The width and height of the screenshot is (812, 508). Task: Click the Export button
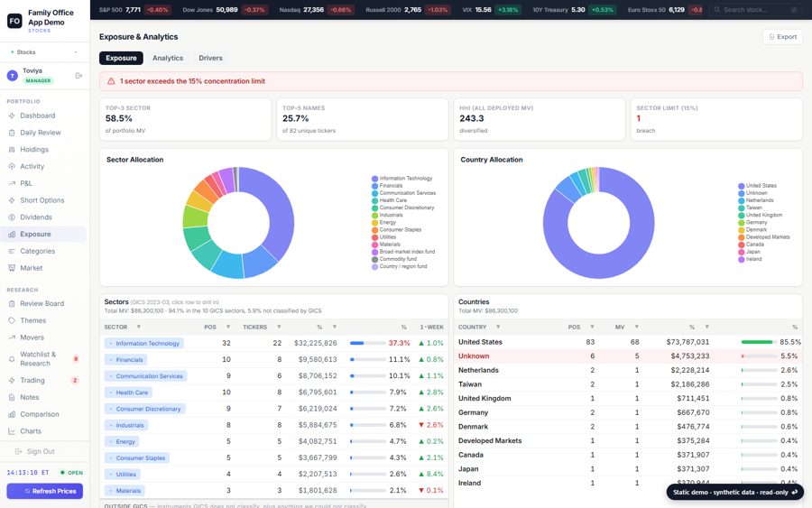click(782, 37)
